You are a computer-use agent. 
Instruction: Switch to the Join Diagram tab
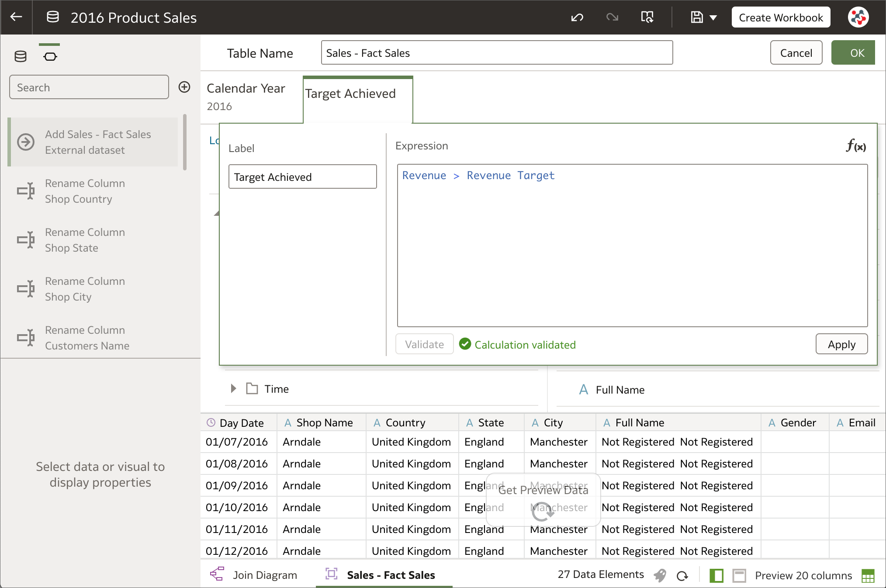tap(265, 574)
